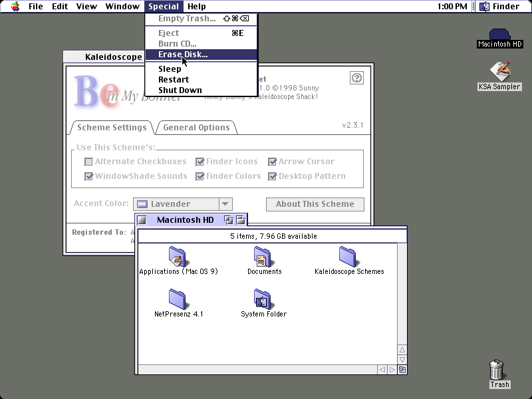This screenshot has height=399, width=532.
Task: Click the 1:00 PM menu bar clock
Action: point(452,7)
